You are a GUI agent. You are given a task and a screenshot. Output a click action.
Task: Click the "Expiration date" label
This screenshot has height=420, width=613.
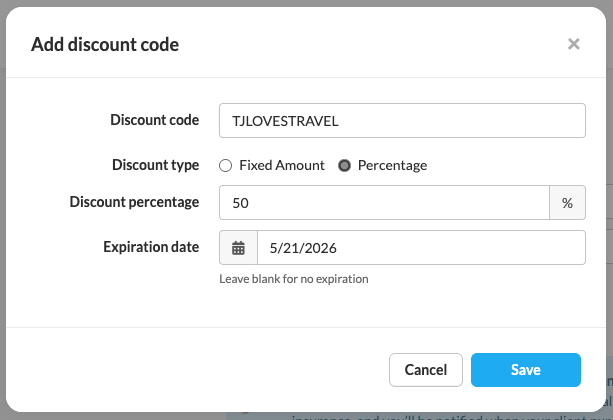point(151,247)
